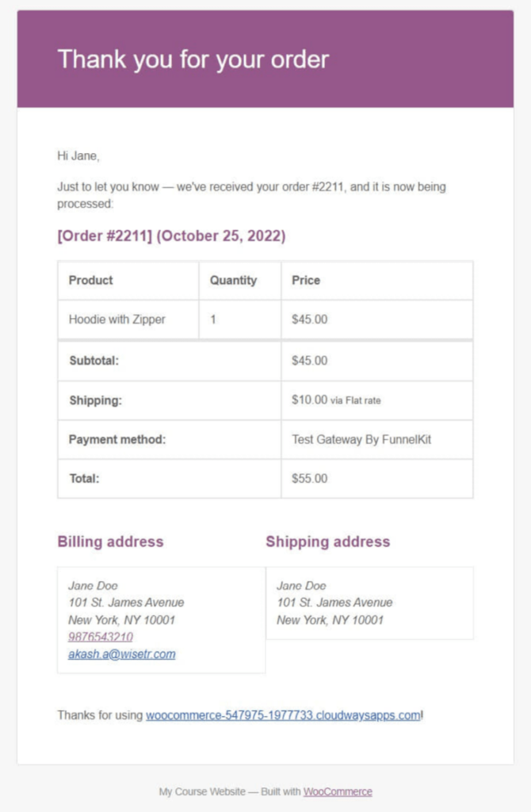Select the Product column header

[91, 280]
